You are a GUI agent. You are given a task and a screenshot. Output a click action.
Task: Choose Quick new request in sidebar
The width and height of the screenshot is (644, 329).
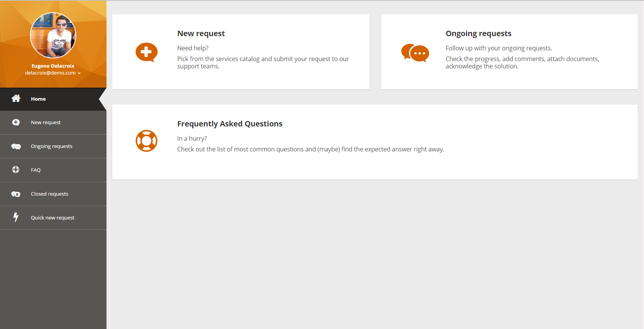[x=53, y=218]
